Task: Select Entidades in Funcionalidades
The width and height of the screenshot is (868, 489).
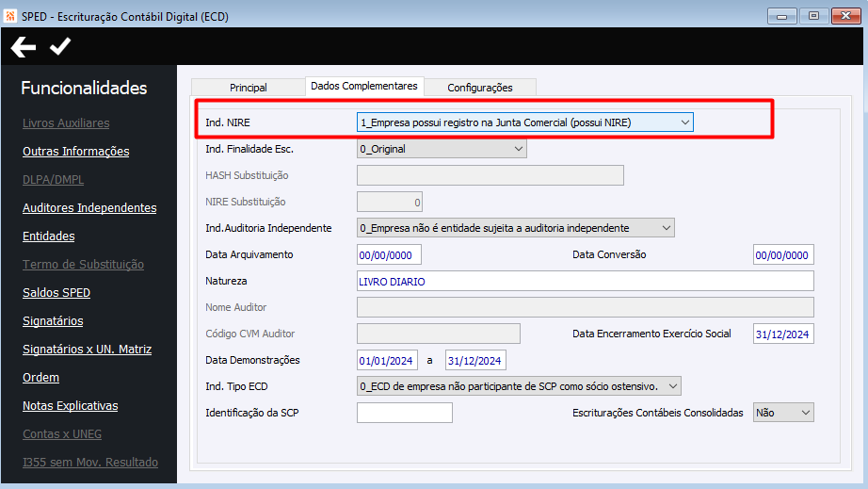Action: (49, 236)
